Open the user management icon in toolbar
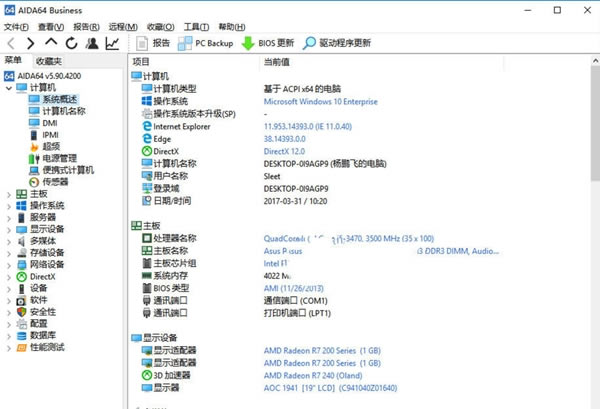 tap(92, 44)
